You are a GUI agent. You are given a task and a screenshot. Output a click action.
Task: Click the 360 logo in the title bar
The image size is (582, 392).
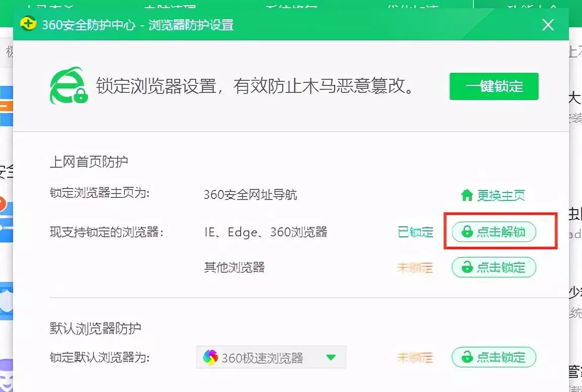click(28, 24)
